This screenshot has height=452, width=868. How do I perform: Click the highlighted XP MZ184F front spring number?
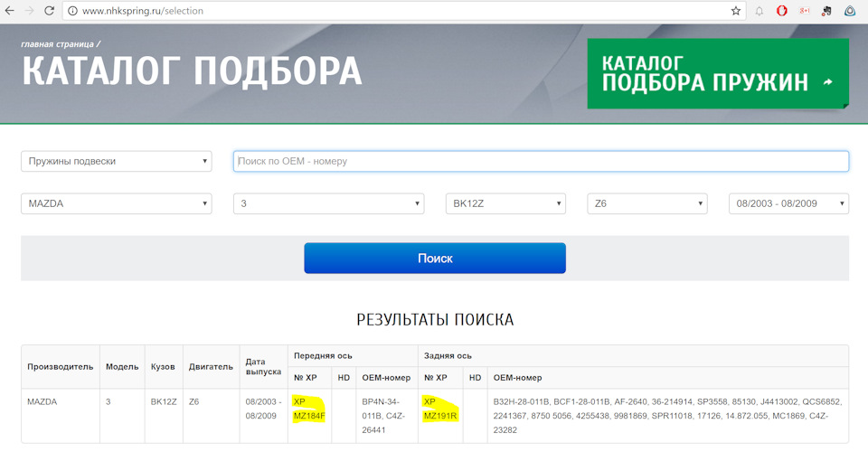(309, 409)
